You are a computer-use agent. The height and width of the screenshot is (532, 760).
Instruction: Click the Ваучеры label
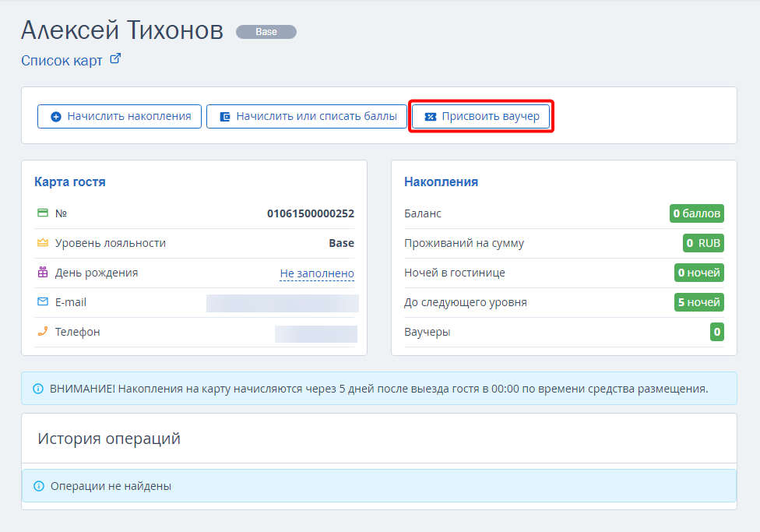tap(427, 332)
